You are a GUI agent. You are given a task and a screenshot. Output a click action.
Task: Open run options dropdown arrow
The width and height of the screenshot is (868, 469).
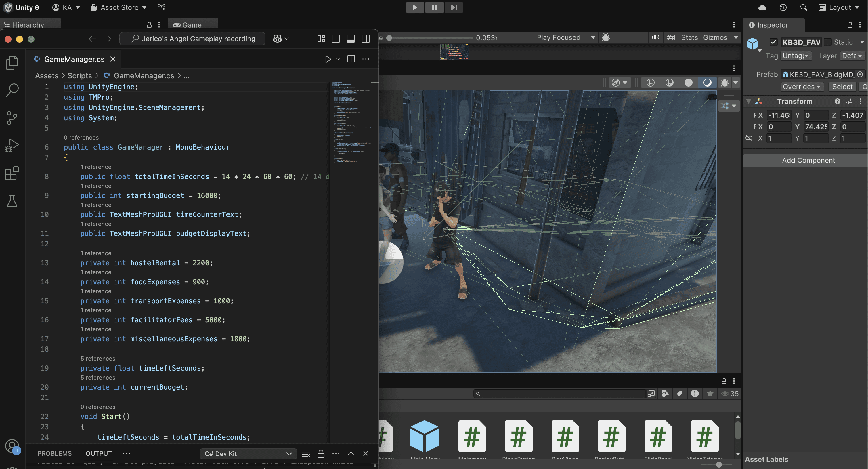click(x=338, y=59)
